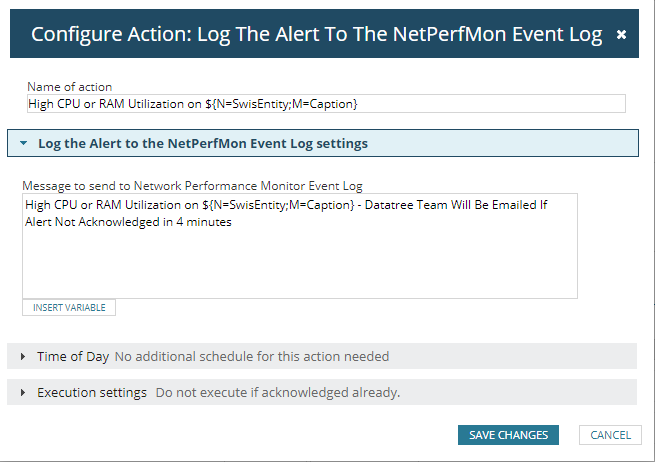Image resolution: width=655 pixels, height=462 pixels.
Task: Cancel the action configuration
Action: tap(610, 435)
